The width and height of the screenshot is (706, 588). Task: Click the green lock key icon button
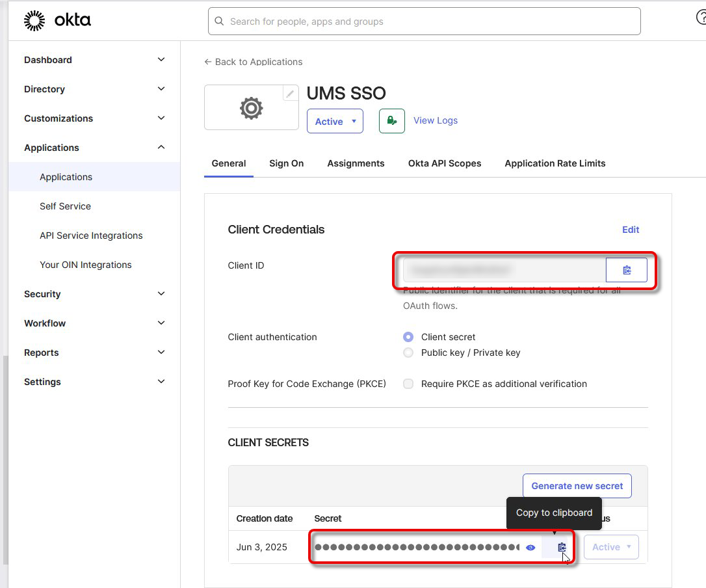pyautogui.click(x=391, y=121)
